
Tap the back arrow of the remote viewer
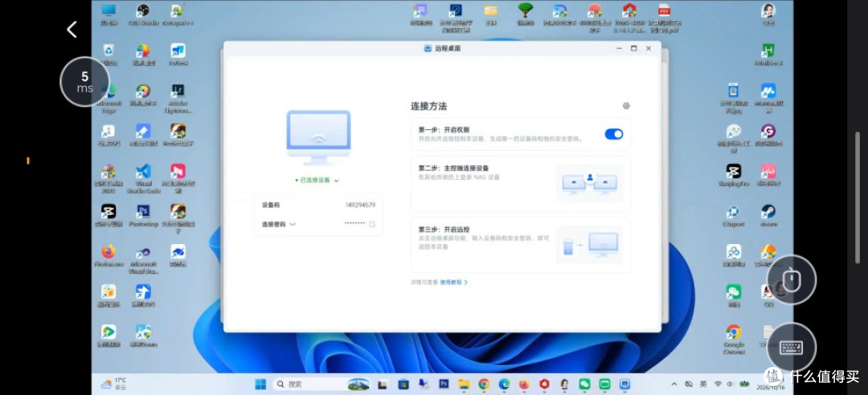[x=72, y=30]
